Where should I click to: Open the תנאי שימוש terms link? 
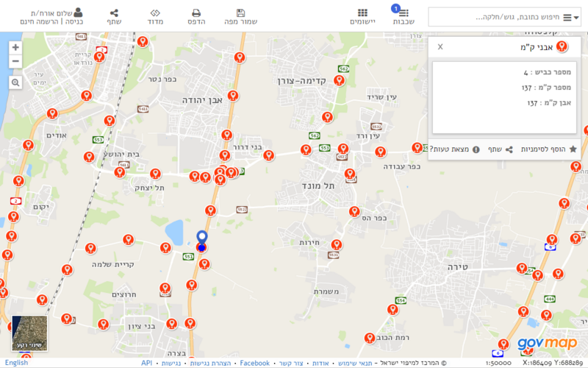(x=355, y=363)
